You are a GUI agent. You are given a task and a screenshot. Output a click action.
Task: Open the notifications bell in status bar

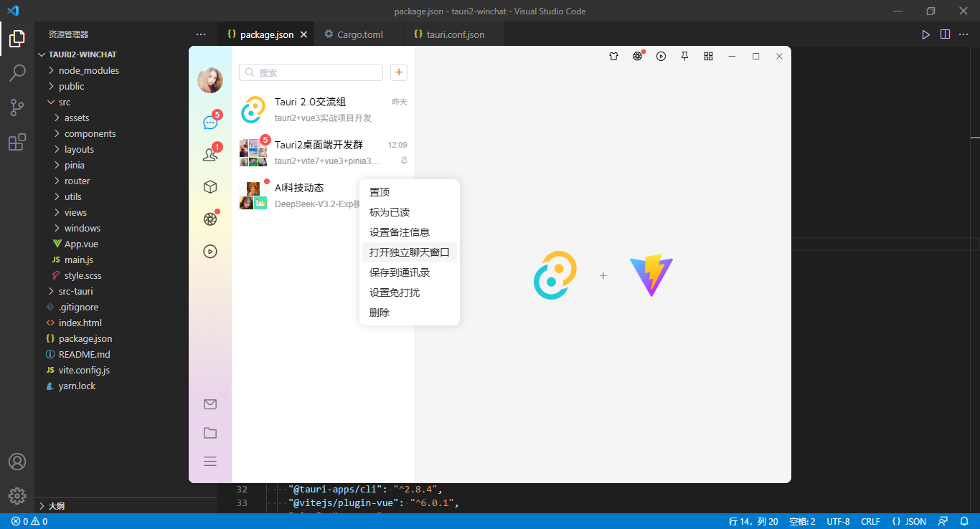[964, 521]
